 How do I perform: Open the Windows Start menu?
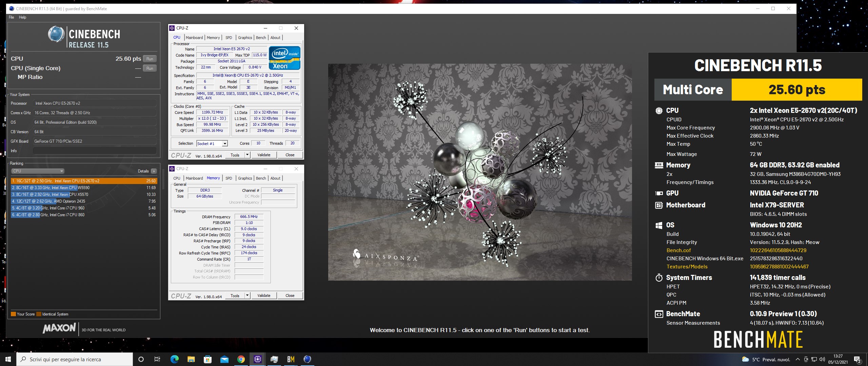point(8,359)
